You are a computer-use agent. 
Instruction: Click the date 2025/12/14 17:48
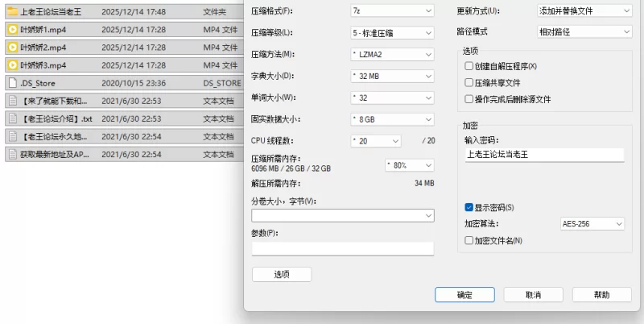click(134, 11)
